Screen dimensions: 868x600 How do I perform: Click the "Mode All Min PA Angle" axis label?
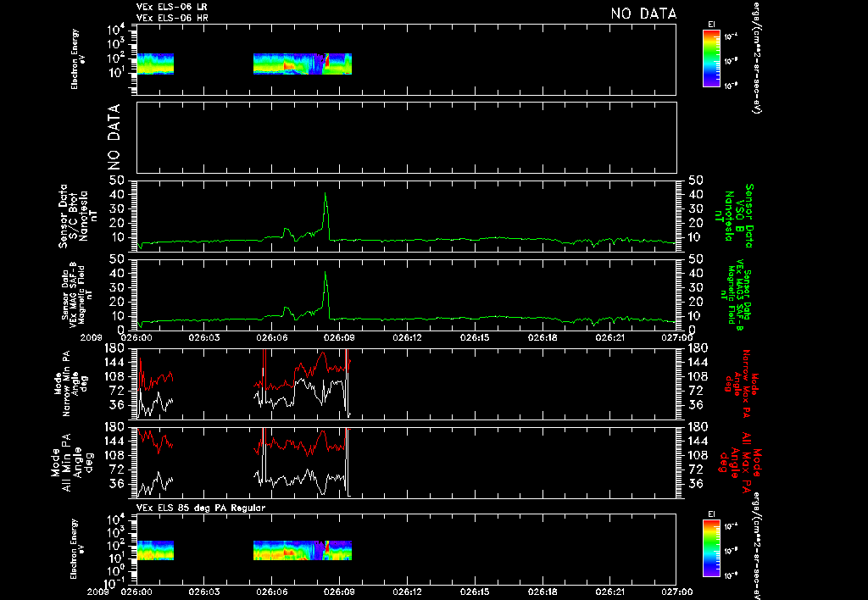[72, 462]
